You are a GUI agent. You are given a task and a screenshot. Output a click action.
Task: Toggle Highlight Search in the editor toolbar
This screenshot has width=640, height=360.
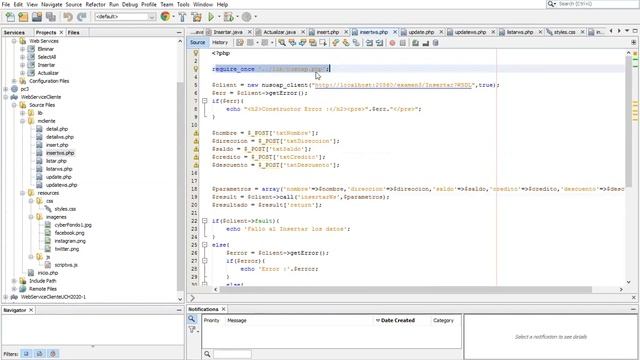pyautogui.click(x=313, y=42)
